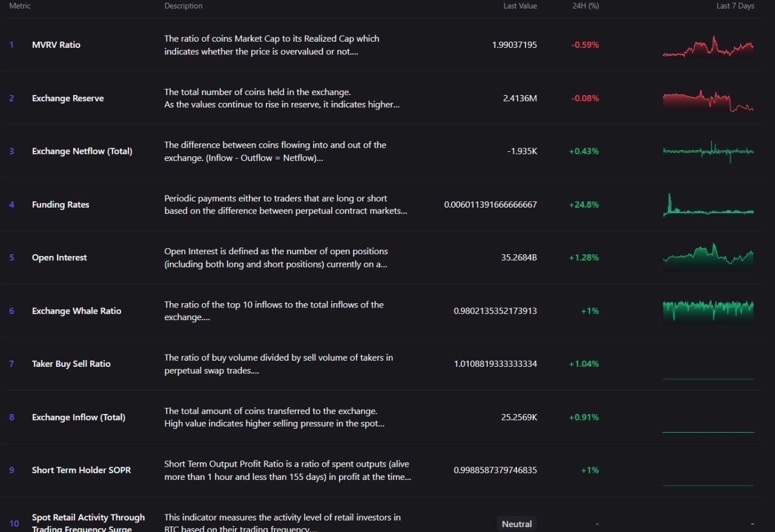Open the Short Term Holder SOPR metric
This screenshot has width=775, height=532.
click(x=81, y=470)
